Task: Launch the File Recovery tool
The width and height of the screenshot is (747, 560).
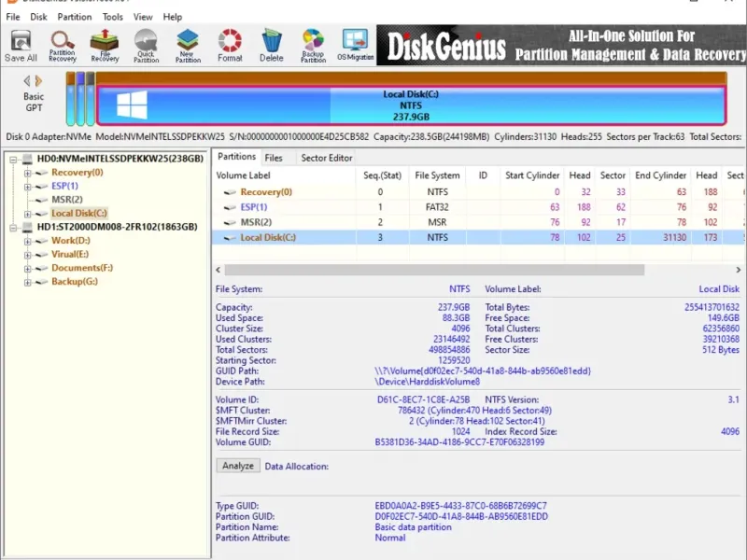Action: [x=105, y=45]
